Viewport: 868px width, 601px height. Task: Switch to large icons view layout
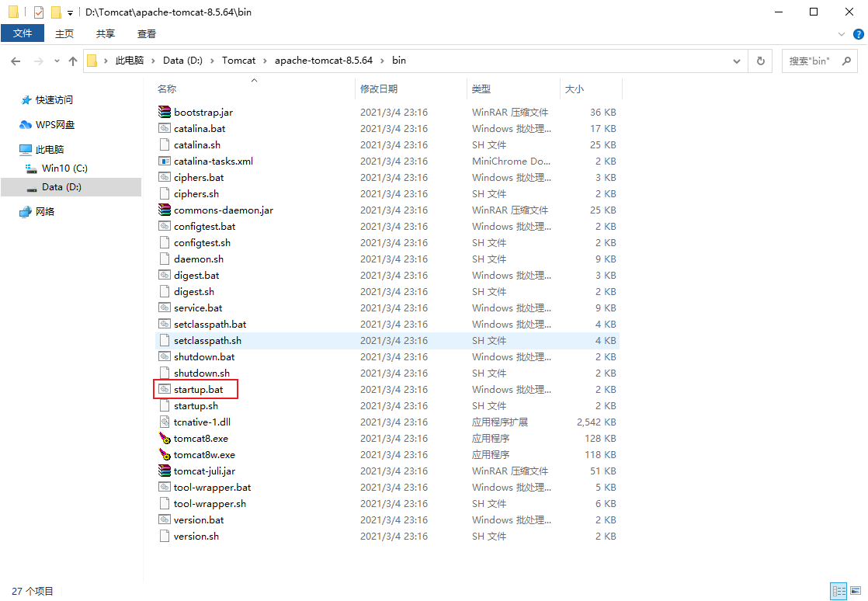[x=856, y=590]
